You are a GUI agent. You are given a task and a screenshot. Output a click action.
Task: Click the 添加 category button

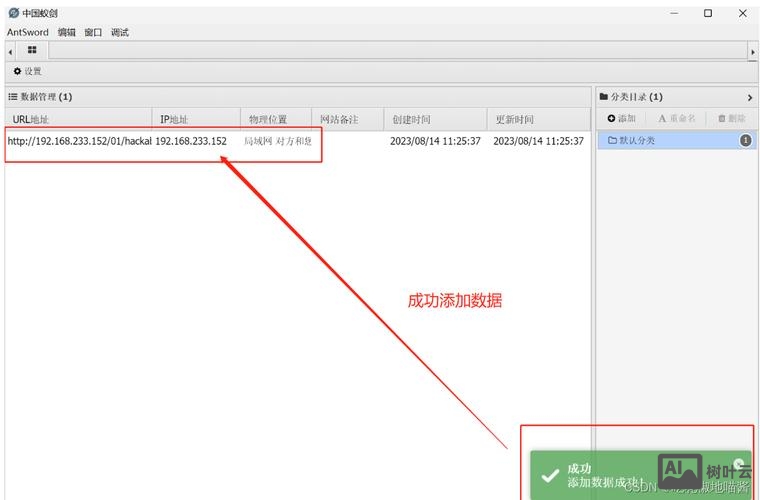click(x=621, y=118)
